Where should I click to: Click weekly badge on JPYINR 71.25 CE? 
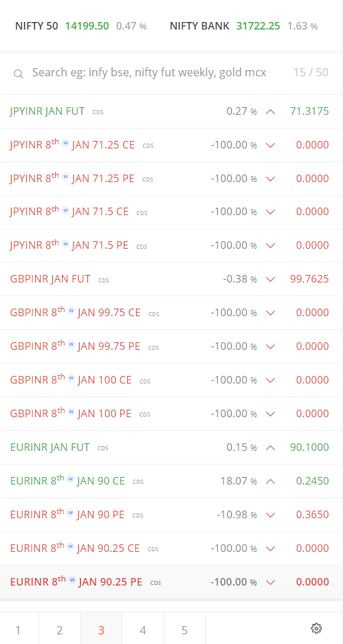click(x=65, y=143)
